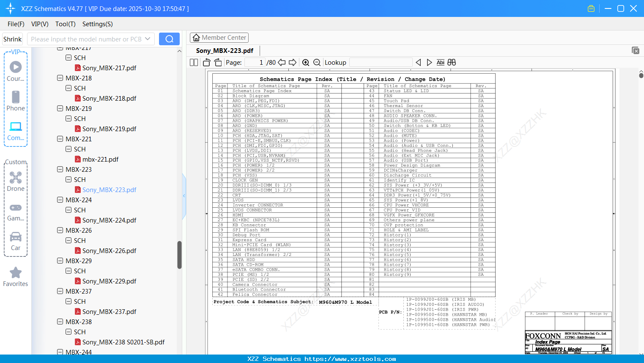Open Sony_MBX-219.pdf
Image resolution: width=644 pixels, height=363 pixels.
109,129
